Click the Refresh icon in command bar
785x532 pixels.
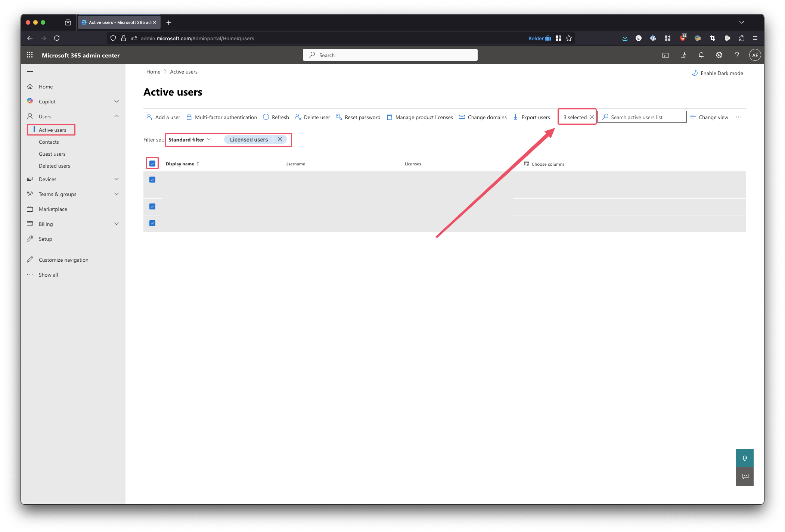coord(266,117)
